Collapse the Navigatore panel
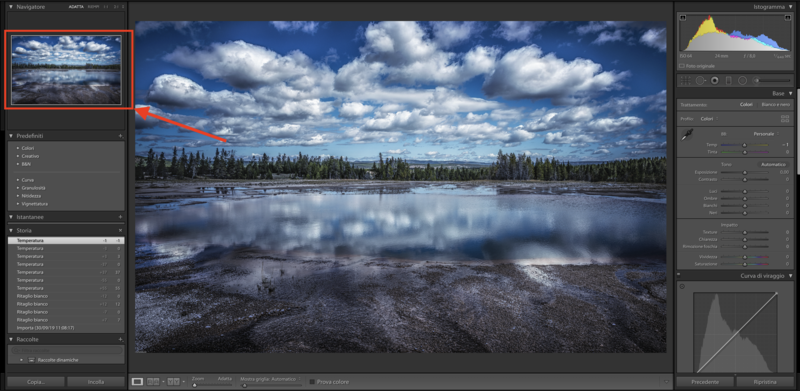 click(11, 7)
